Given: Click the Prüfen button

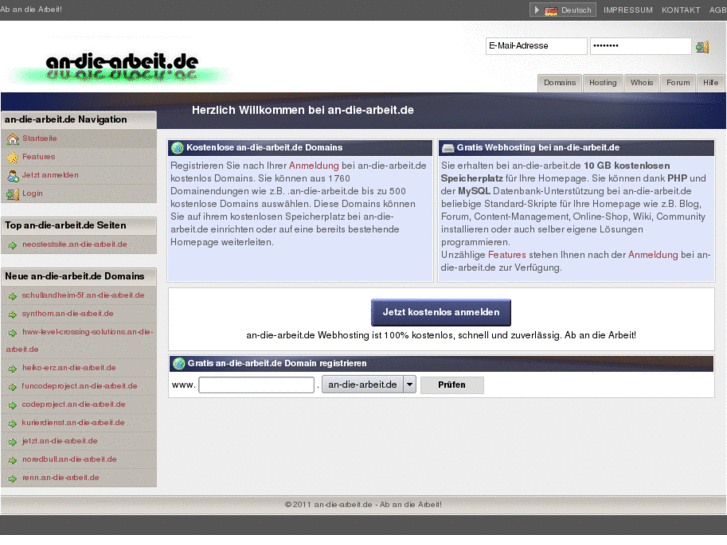Looking at the screenshot, I should click(452, 385).
